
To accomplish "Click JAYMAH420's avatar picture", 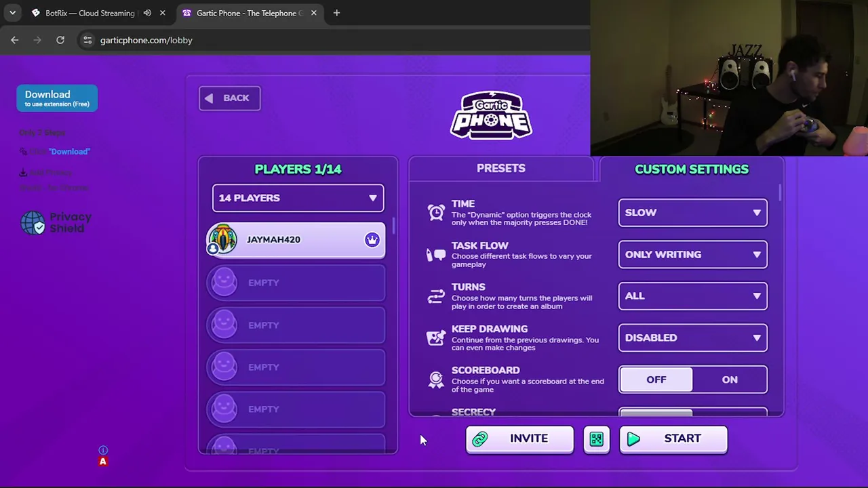I will [x=222, y=239].
